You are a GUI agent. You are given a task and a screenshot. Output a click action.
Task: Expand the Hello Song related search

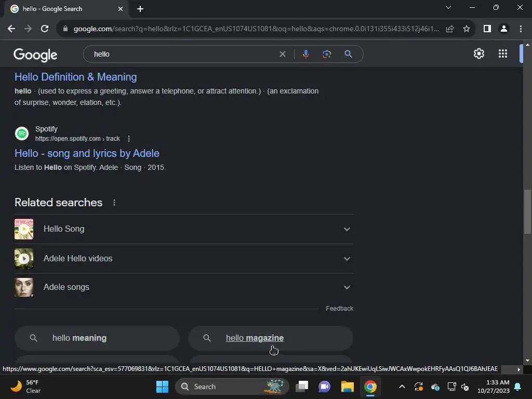(x=183, y=229)
